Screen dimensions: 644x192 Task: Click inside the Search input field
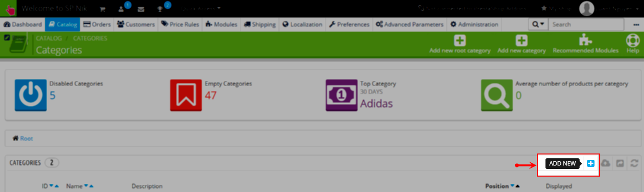click(x=586, y=24)
